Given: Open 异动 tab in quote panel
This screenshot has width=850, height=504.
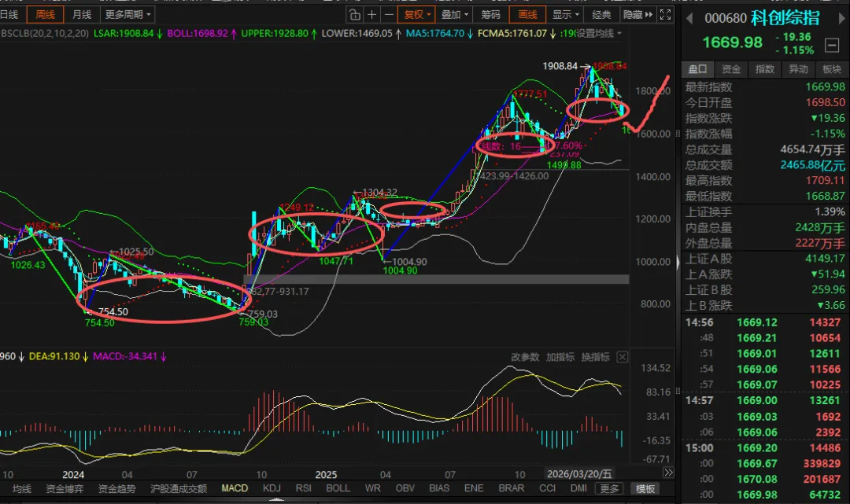Looking at the screenshot, I should (799, 69).
